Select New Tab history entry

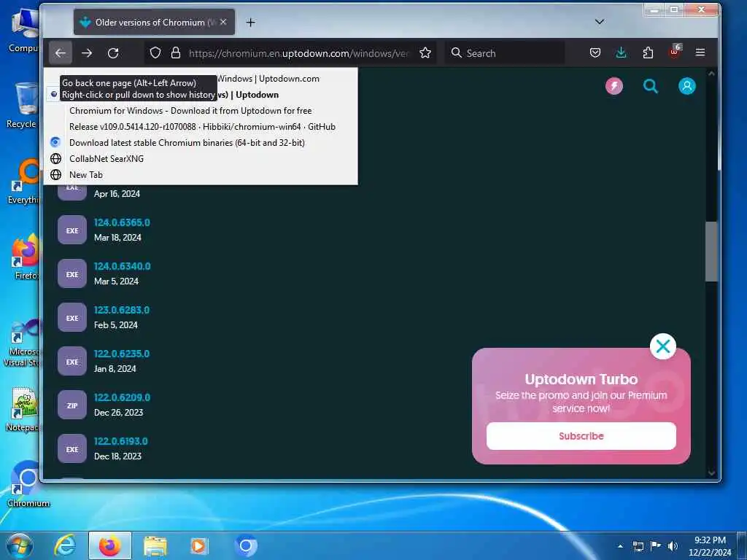(201, 175)
